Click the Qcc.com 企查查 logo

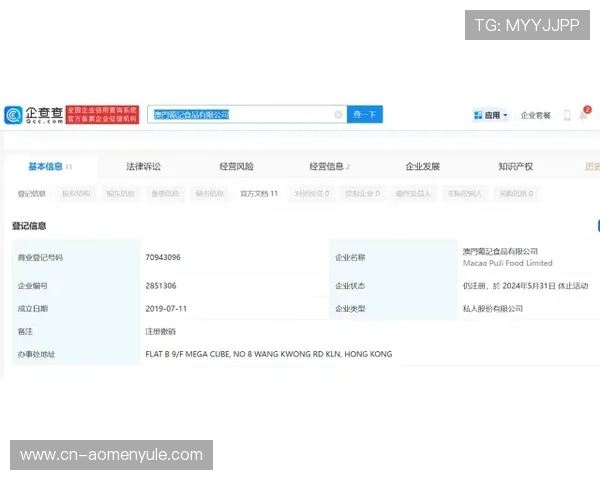point(34,115)
